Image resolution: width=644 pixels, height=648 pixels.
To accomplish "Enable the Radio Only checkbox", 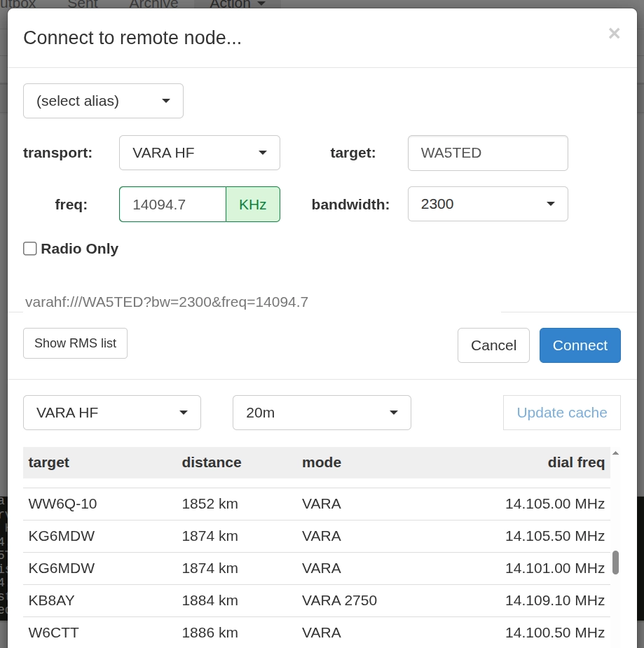I will (x=29, y=249).
